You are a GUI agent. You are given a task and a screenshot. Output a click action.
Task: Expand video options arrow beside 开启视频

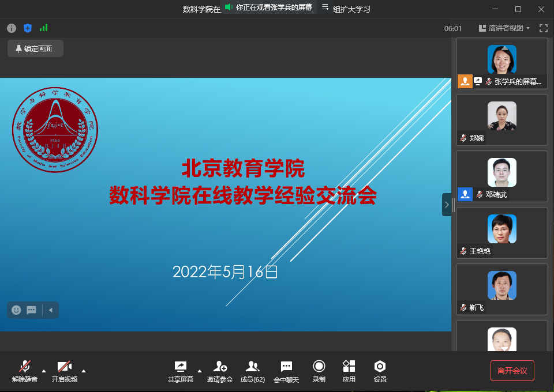(84, 371)
